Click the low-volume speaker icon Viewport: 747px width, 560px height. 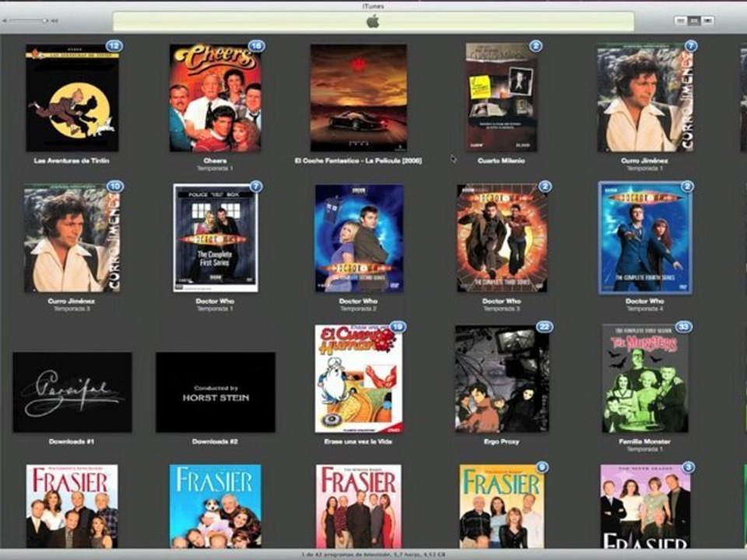pyautogui.click(x=5, y=21)
